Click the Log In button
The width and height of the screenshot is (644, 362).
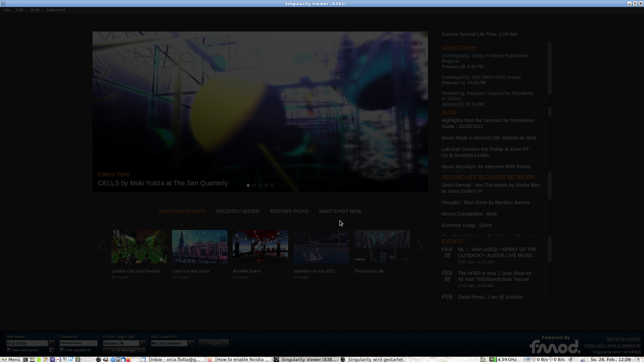pos(214,343)
